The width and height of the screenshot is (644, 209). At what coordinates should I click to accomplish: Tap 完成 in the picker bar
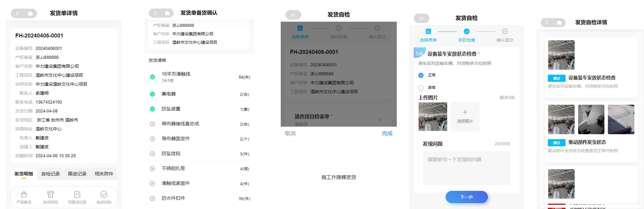point(387,134)
